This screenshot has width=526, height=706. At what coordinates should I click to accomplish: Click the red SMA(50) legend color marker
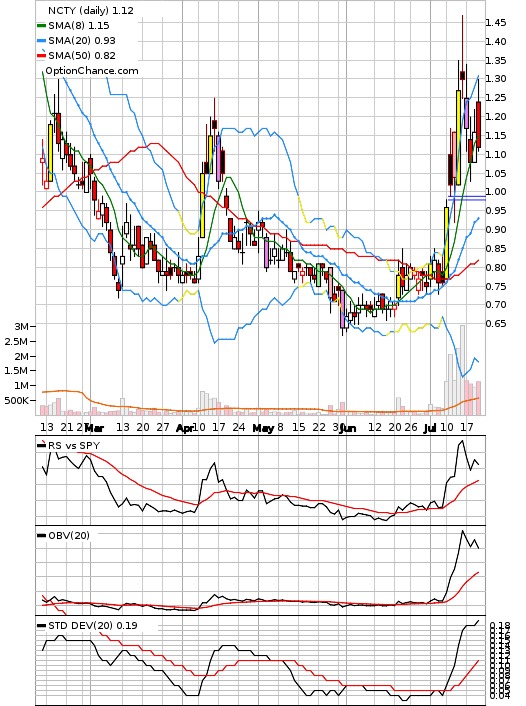click(x=41, y=56)
